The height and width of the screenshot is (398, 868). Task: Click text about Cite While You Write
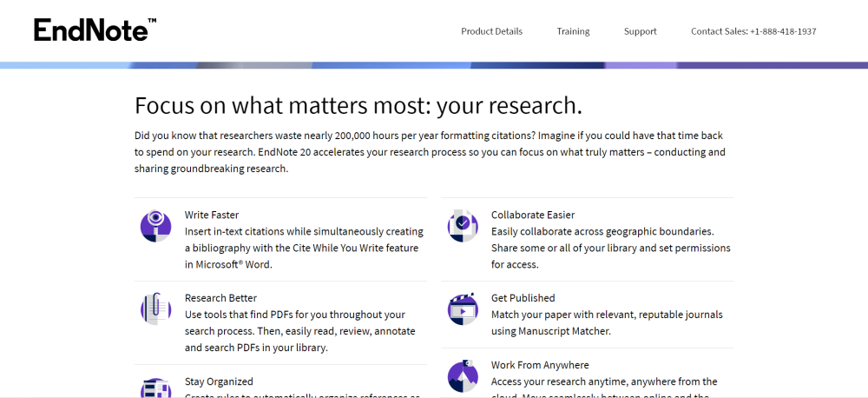click(x=304, y=248)
